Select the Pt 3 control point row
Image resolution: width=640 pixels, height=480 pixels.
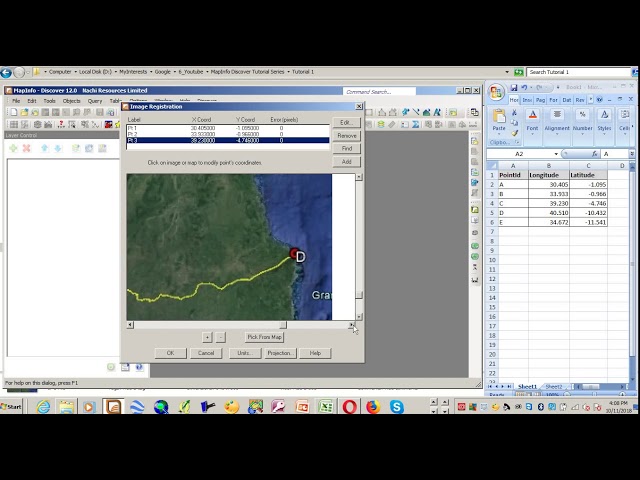228,140
